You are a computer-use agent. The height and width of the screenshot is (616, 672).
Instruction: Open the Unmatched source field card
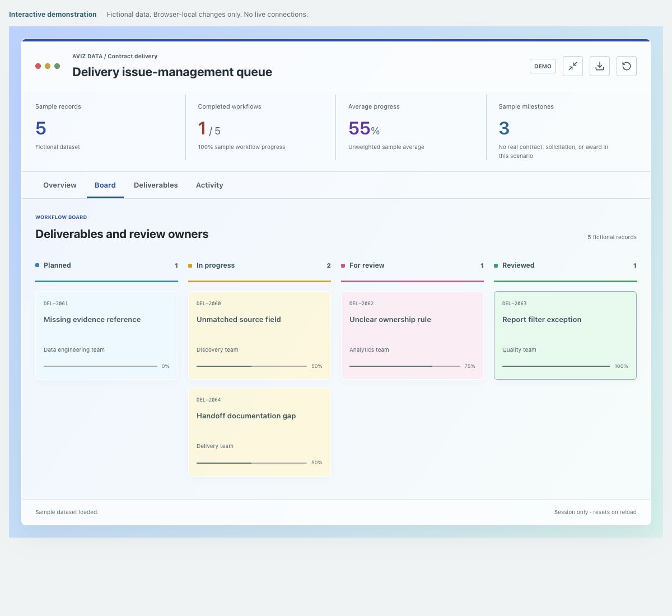[x=259, y=335]
